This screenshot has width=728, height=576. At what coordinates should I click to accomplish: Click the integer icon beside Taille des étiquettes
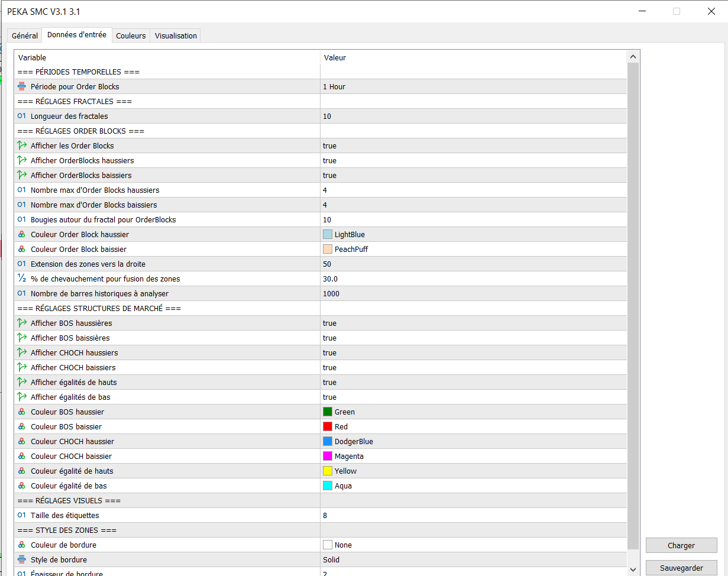[22, 515]
